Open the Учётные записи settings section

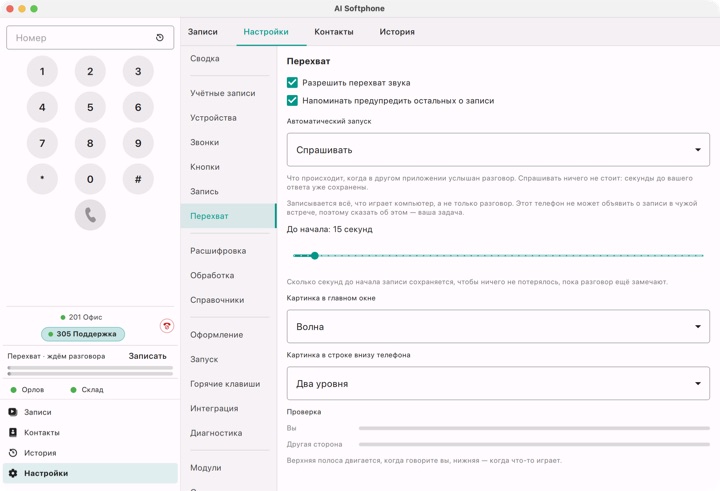(228, 93)
